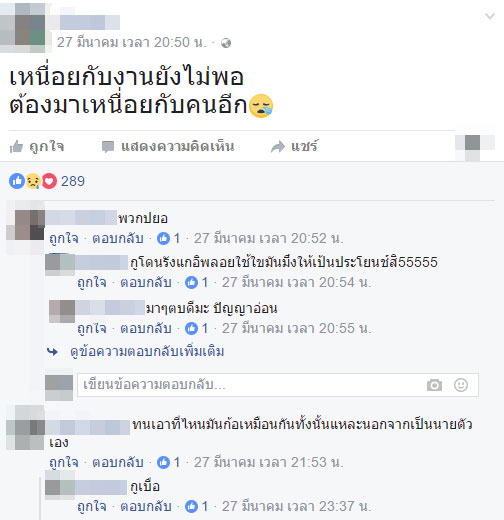The height and width of the screenshot is (520, 504).
Task: Click the post author's profile picture
Action: [23, 27]
